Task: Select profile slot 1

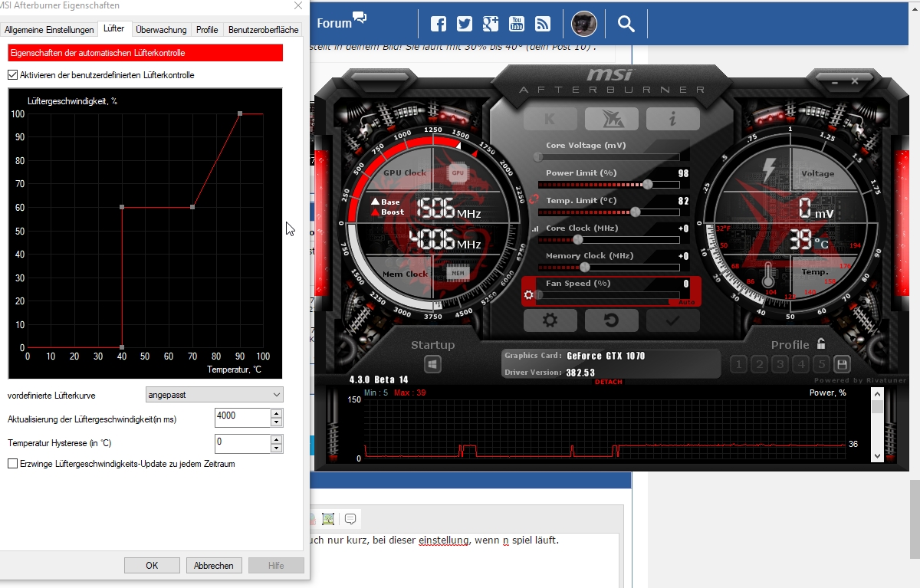Action: click(738, 364)
